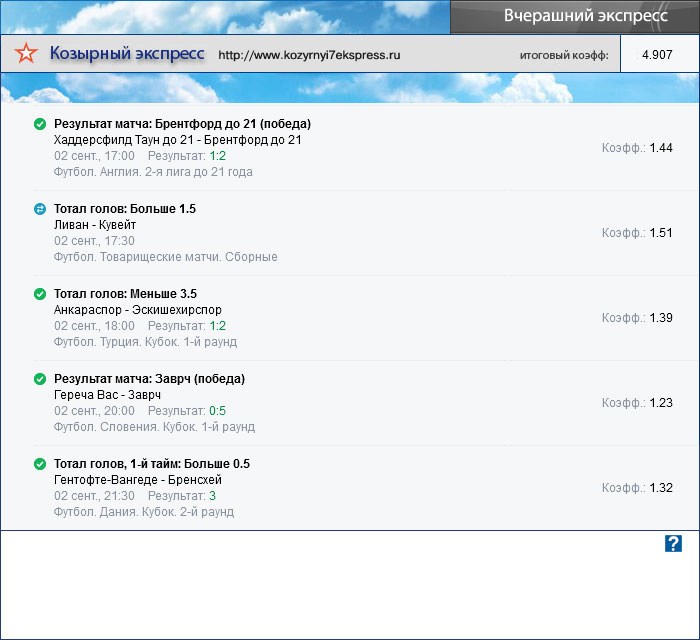Click Футбол. Турция. Кубок. 1-й раунд

(145, 342)
